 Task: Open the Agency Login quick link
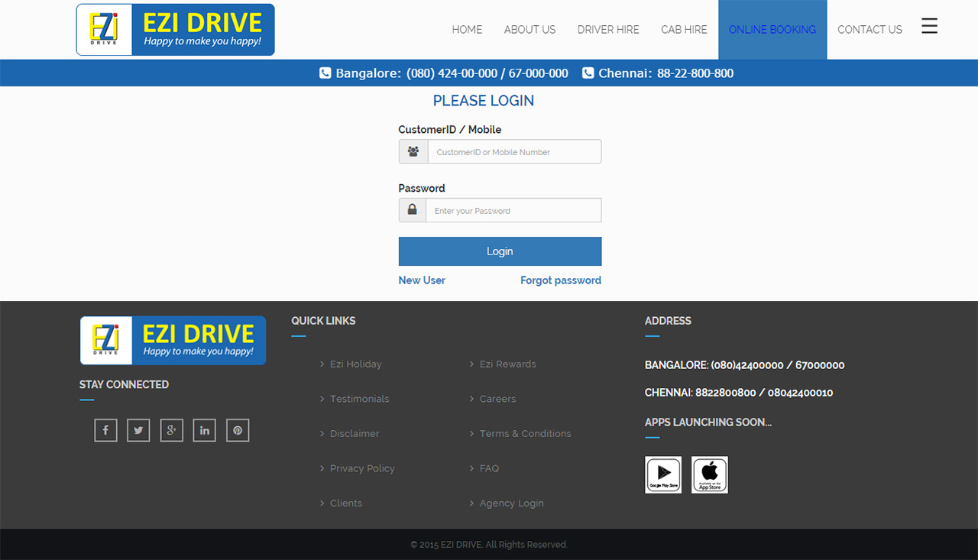pos(511,503)
